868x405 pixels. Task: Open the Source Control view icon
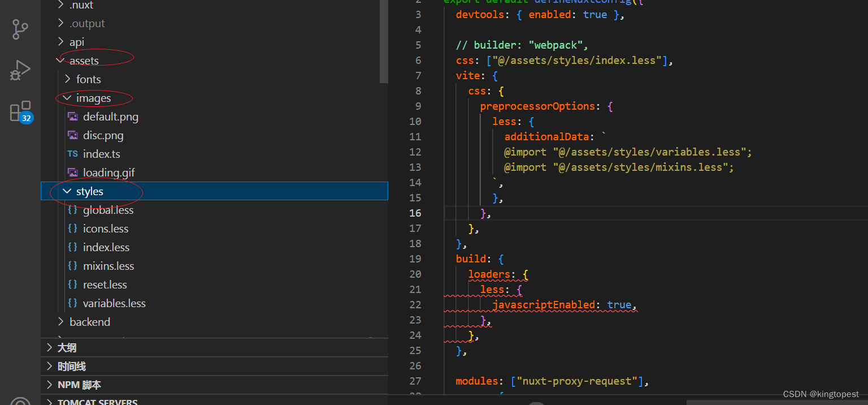(x=20, y=29)
